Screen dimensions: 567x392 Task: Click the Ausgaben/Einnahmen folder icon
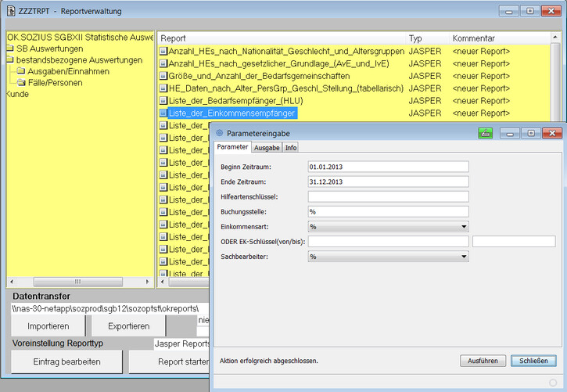[x=21, y=72]
